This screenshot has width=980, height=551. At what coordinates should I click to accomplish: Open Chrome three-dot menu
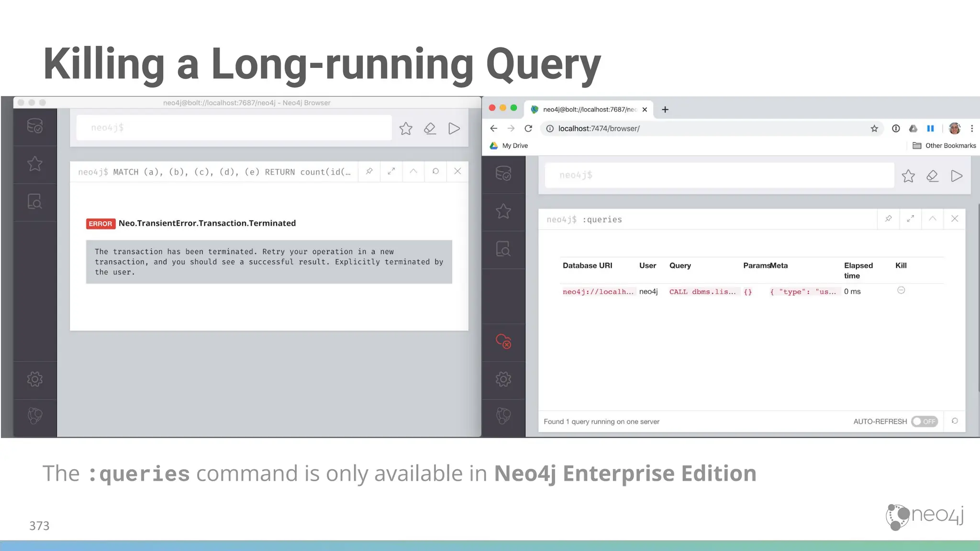pyautogui.click(x=972, y=128)
